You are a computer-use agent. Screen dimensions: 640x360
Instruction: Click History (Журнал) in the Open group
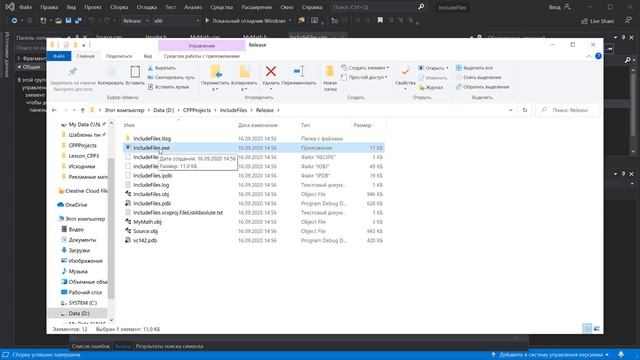click(431, 87)
